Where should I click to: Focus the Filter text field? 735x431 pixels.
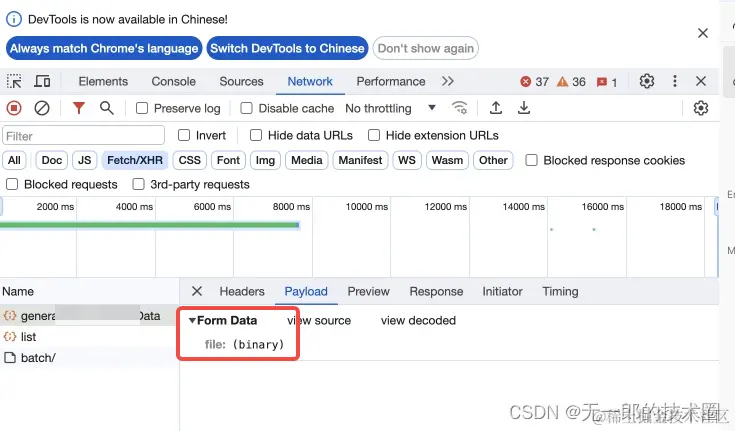pos(83,136)
